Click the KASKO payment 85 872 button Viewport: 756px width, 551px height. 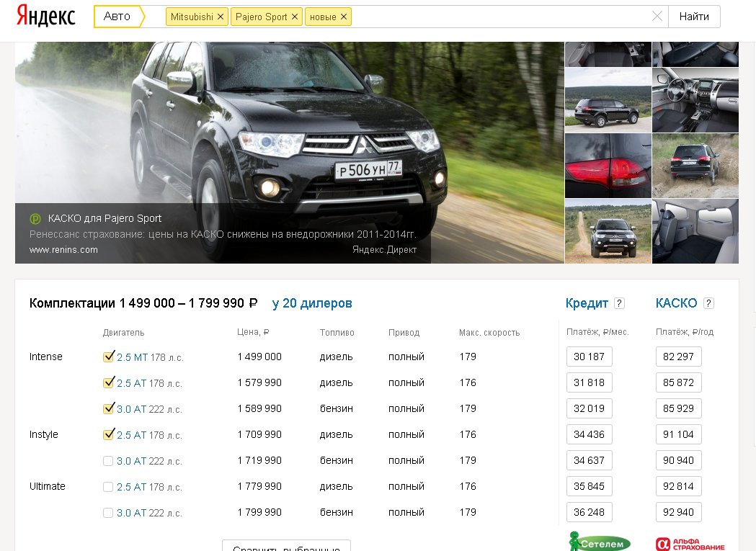678,382
